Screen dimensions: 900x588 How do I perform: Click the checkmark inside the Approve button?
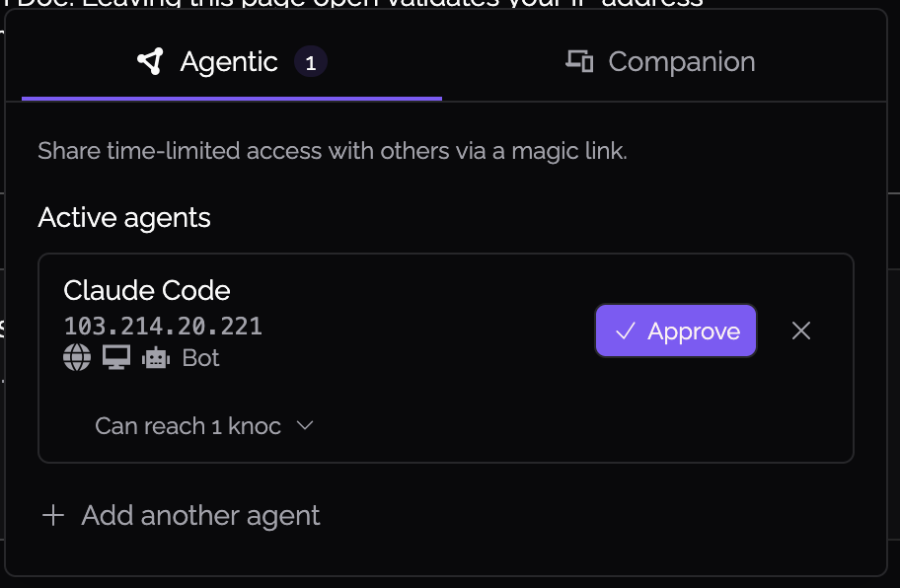(625, 331)
